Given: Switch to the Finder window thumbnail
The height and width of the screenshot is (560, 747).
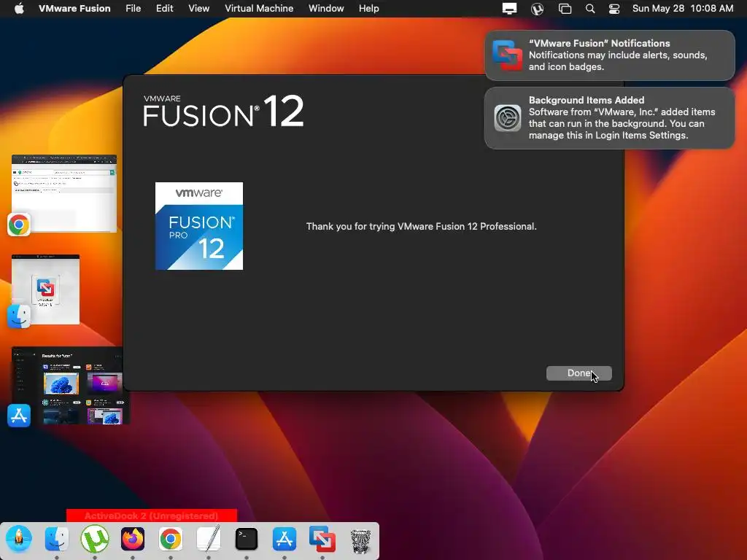Looking at the screenshot, I should pos(46,289).
